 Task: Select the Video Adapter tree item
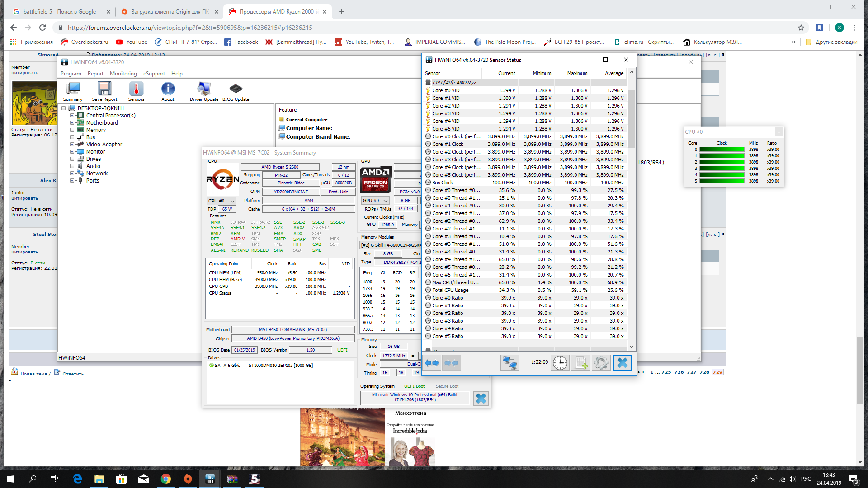tap(104, 145)
